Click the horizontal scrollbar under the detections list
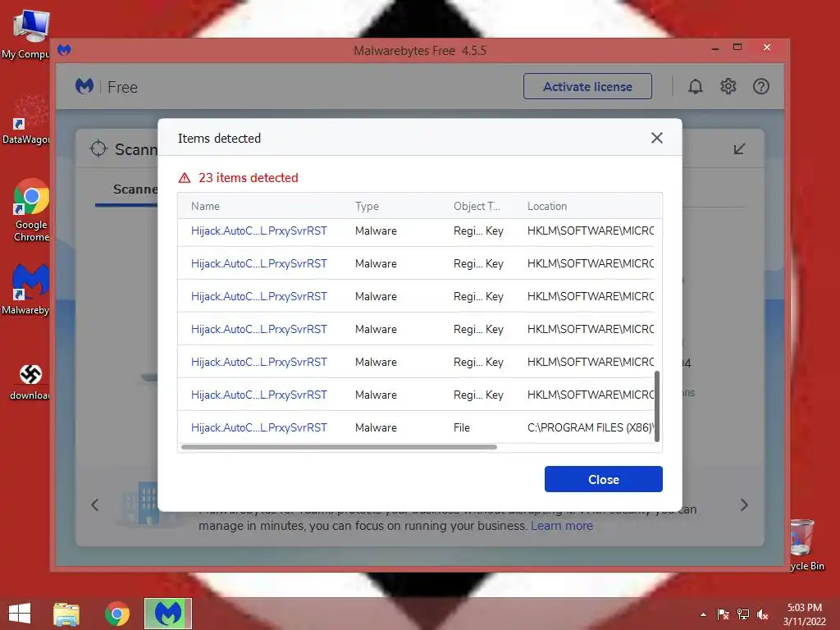This screenshot has width=840, height=630. (339, 447)
